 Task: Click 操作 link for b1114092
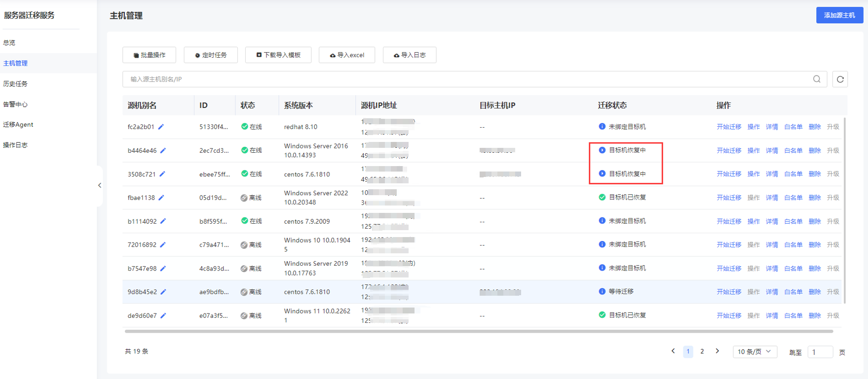(754, 221)
